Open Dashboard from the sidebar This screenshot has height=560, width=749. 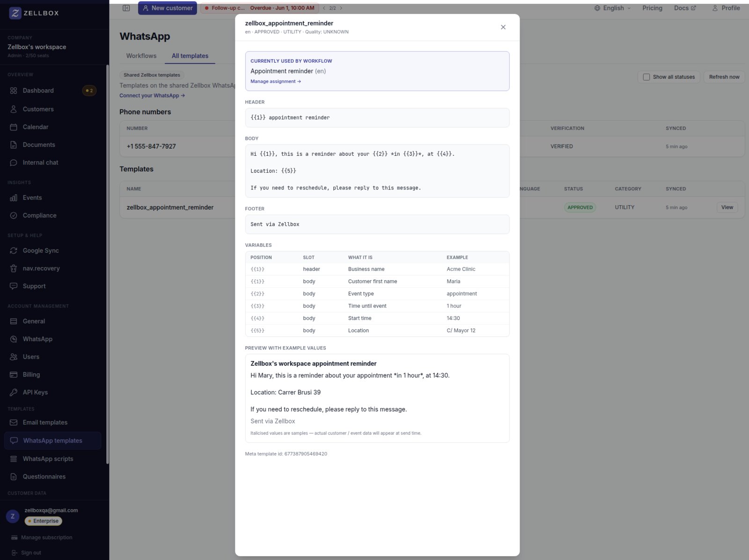[x=38, y=91]
